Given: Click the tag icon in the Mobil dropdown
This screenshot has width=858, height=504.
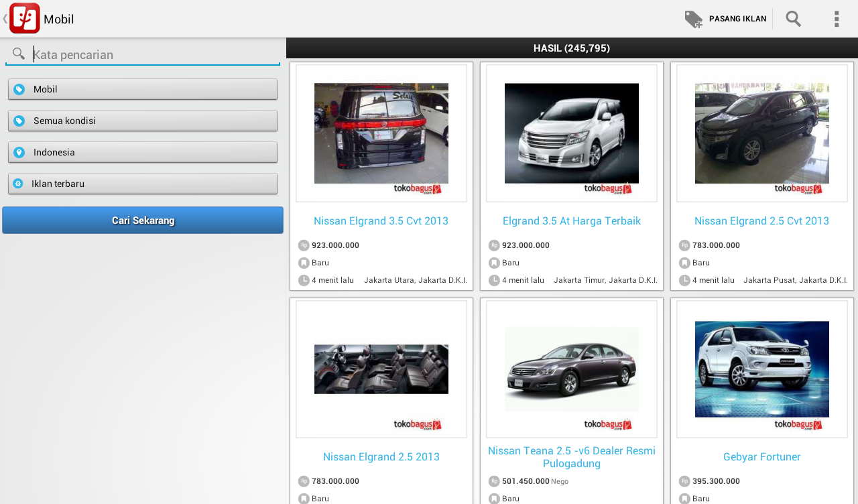Looking at the screenshot, I should 19,89.
